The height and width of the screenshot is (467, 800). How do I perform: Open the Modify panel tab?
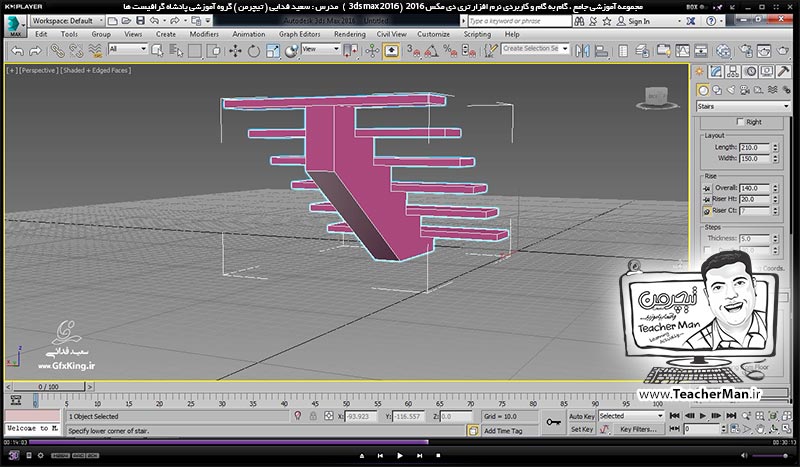pos(716,71)
